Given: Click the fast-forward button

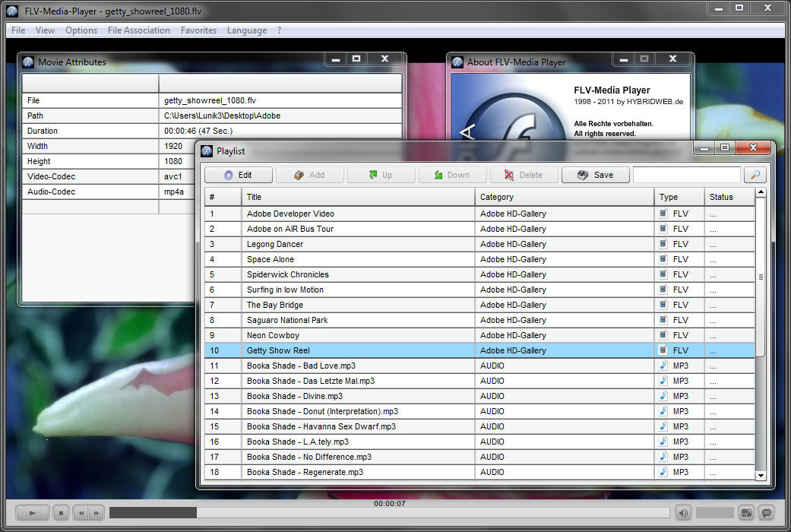Looking at the screenshot, I should [97, 513].
